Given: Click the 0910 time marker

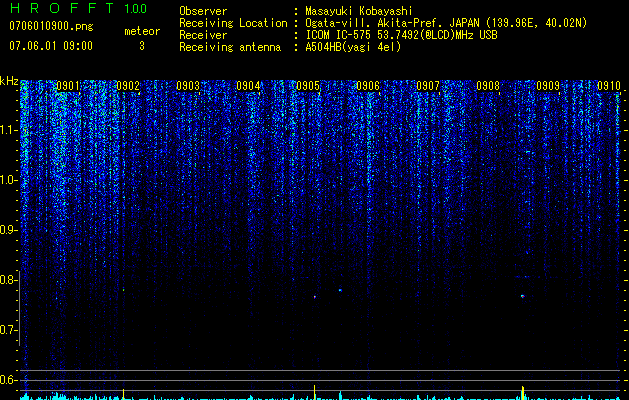Looking at the screenshot, I should click(x=609, y=86).
